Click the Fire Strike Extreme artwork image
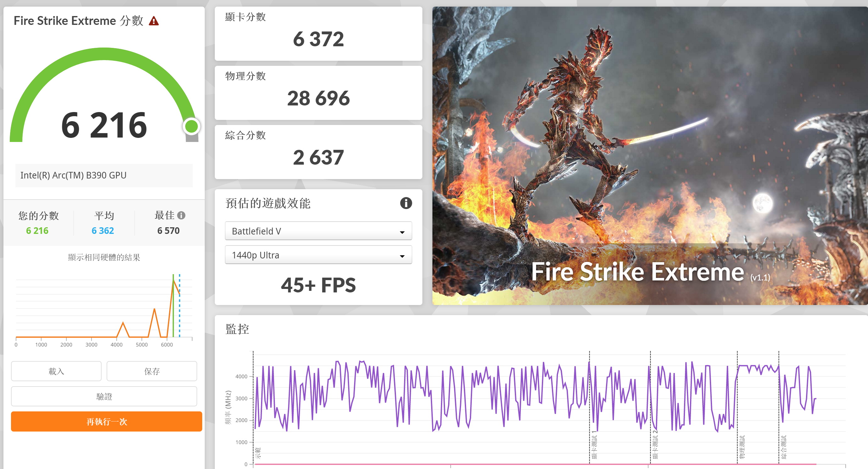The height and width of the screenshot is (469, 868). 650,156
